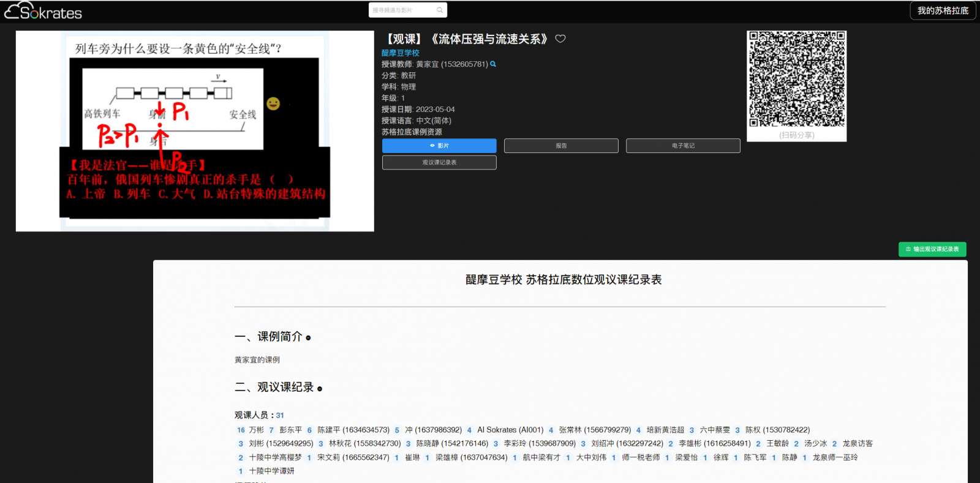Favorite the lesson with the heart icon
Image resolution: width=980 pixels, height=483 pixels.
(560, 39)
